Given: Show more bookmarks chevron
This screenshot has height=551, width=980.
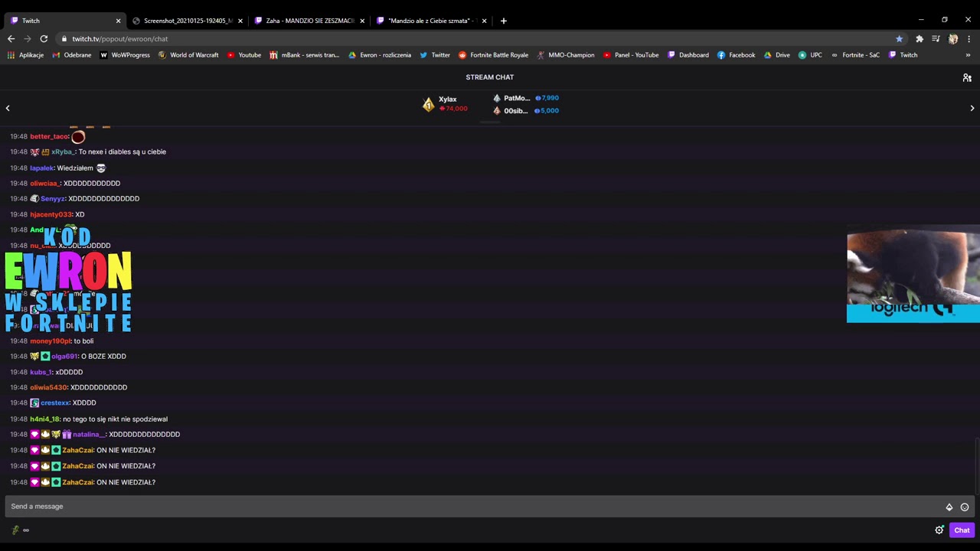Looking at the screenshot, I should coord(968,55).
